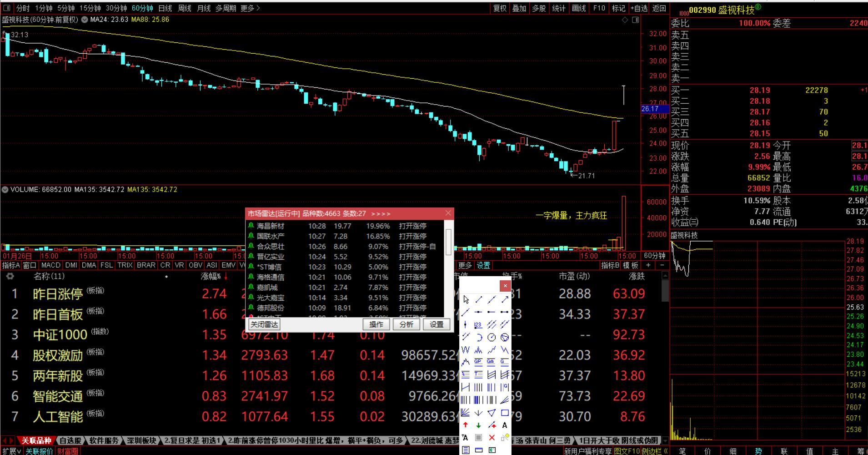Select the document list icon in palette
868x455 pixels.
[466, 450]
